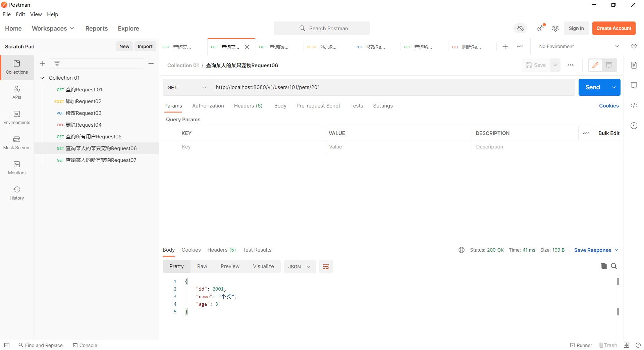Open the APIs sidebar panel
Image resolution: width=644 pixels, height=350 pixels.
click(x=17, y=93)
